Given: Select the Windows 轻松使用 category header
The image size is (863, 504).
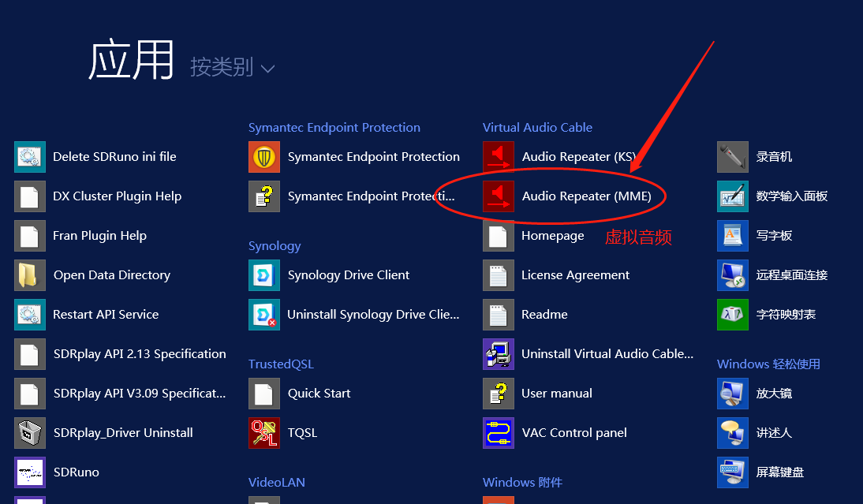Looking at the screenshot, I should click(768, 364).
